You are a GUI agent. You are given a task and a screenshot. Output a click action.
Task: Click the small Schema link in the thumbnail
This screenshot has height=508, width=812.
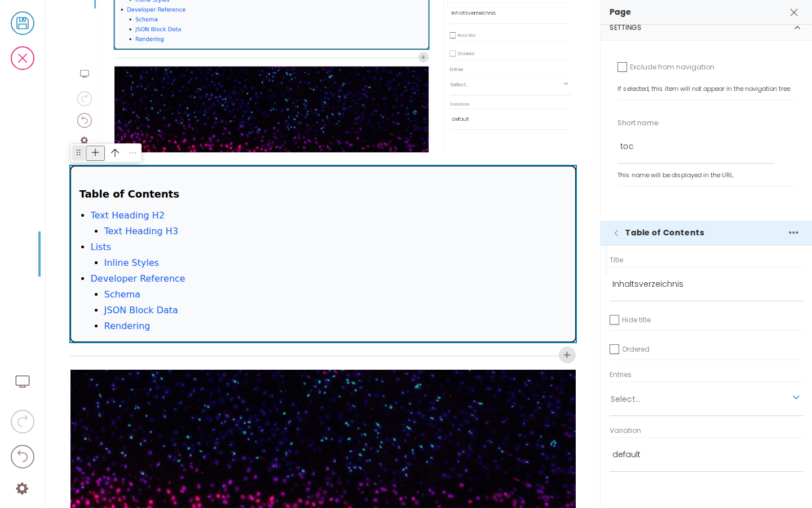click(x=147, y=19)
